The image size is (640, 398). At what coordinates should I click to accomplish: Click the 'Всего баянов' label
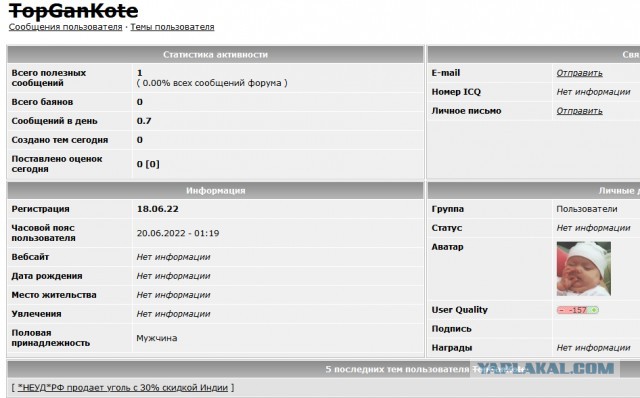(42, 102)
